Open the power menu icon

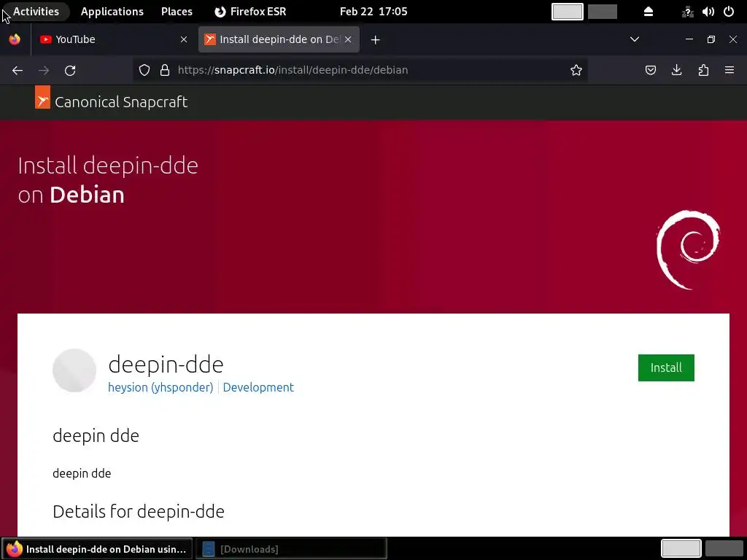[729, 12]
